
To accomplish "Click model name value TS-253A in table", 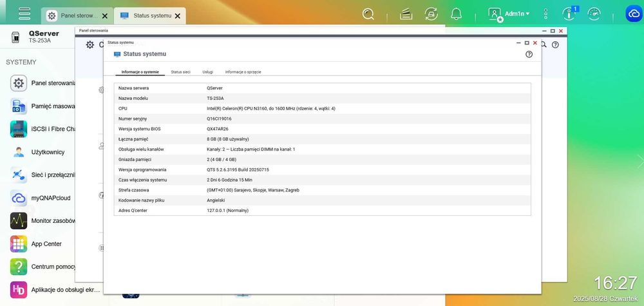I will (x=215, y=98).
